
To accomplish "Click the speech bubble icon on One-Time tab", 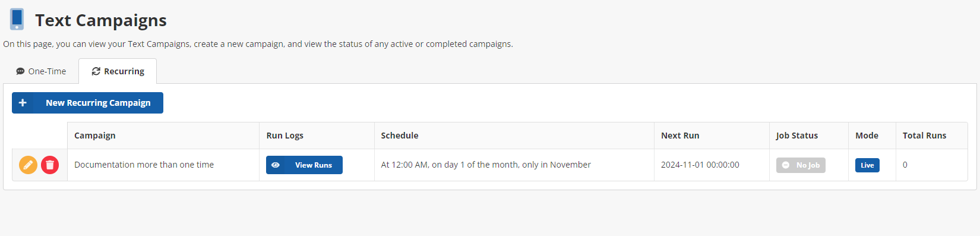I will coord(20,71).
